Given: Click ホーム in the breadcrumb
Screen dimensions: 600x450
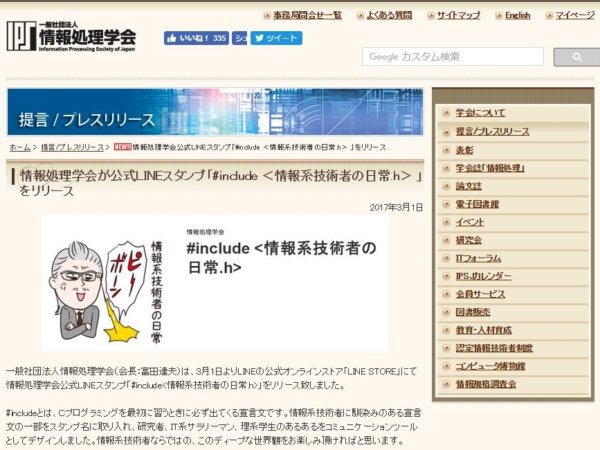Looking at the screenshot, I should tap(20, 147).
